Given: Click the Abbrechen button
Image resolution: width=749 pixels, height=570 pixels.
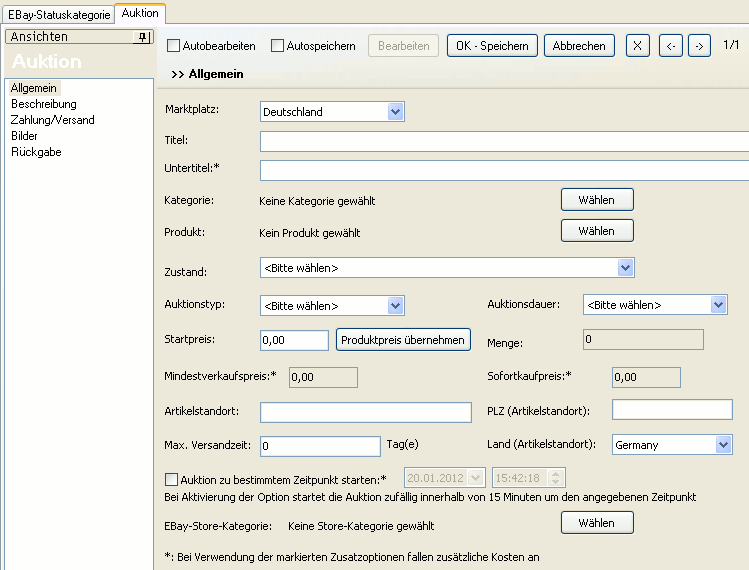Looking at the screenshot, I should tap(579, 46).
